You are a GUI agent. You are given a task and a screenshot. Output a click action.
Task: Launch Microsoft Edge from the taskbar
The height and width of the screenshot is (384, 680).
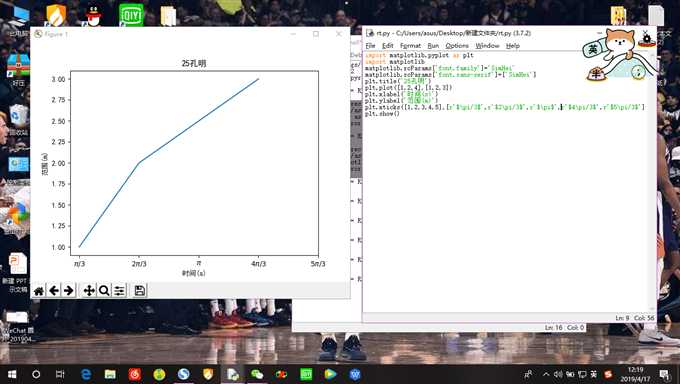click(x=86, y=374)
